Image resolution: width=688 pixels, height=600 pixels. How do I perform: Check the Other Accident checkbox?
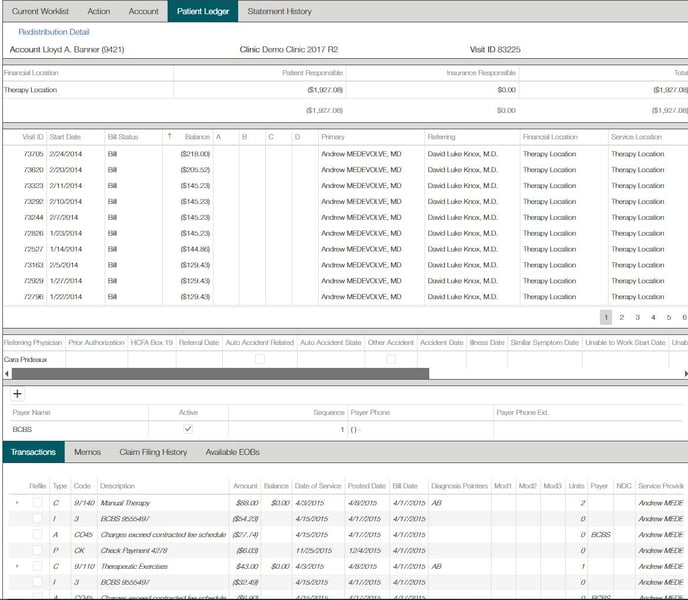pos(391,358)
